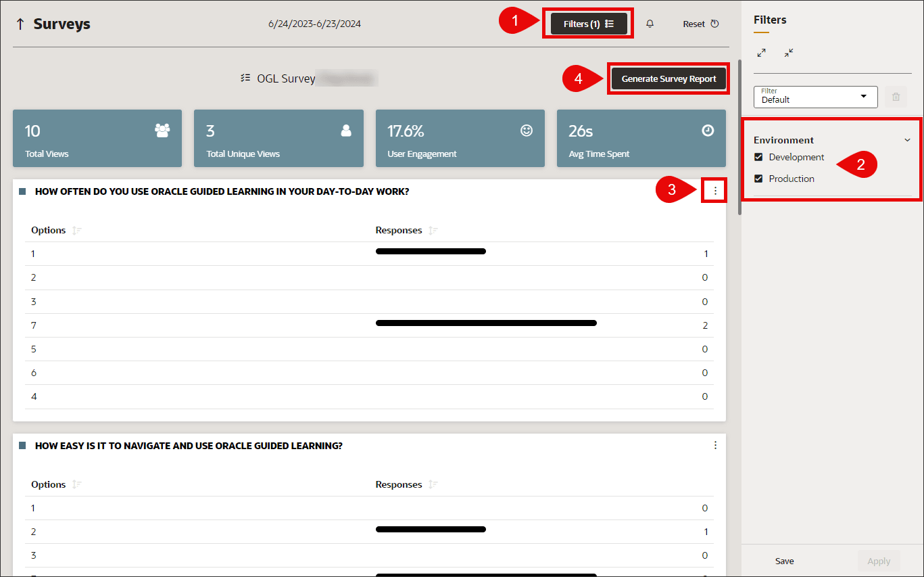Open the notifications bell icon
The image size is (924, 577).
pos(650,23)
